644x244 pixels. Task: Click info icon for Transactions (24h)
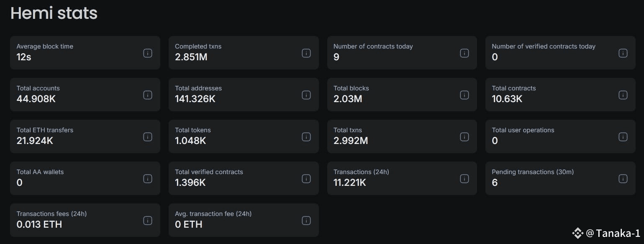coord(464,179)
